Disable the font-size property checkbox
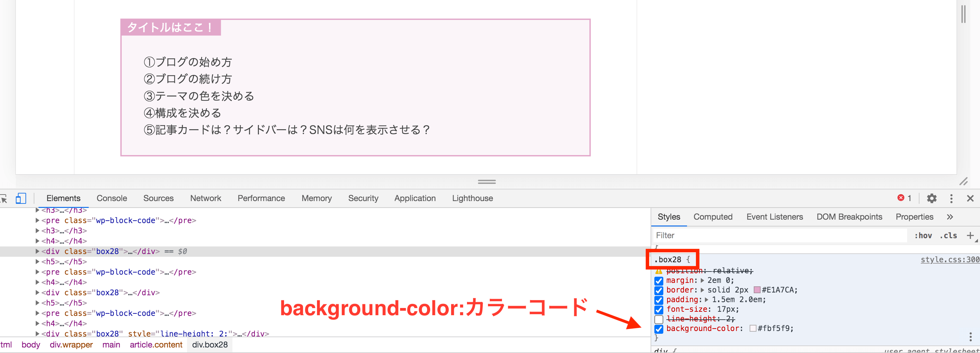Viewport: 980px width, 353px height. (659, 310)
